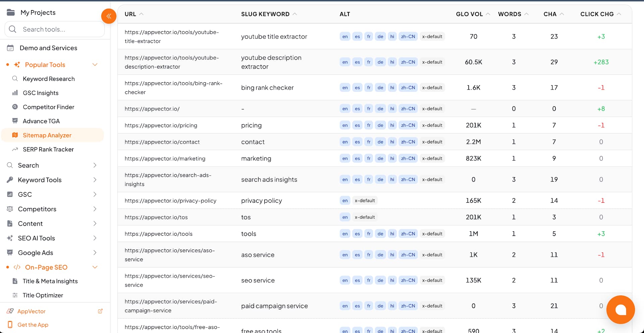Viewport: 644px width, 333px height.
Task: Click x-default tag in privacy policy row
Action: [365, 200]
